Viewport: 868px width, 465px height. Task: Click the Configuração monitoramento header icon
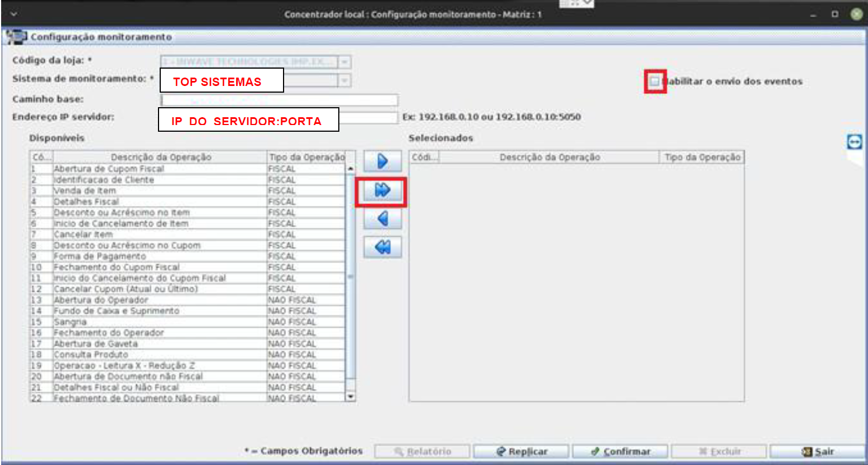(x=16, y=37)
